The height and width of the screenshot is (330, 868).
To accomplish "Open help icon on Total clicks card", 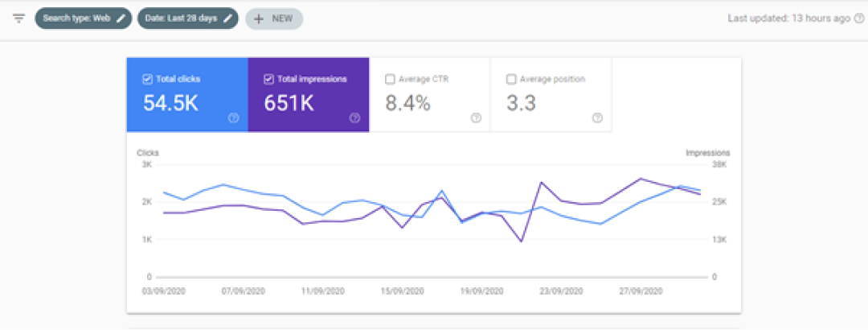I will click(233, 118).
